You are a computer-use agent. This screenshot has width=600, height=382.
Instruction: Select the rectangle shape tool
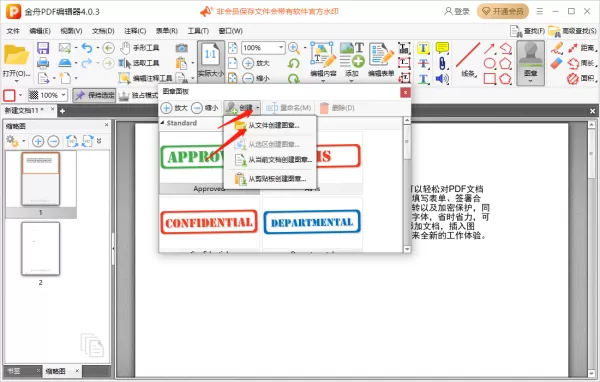489,78
